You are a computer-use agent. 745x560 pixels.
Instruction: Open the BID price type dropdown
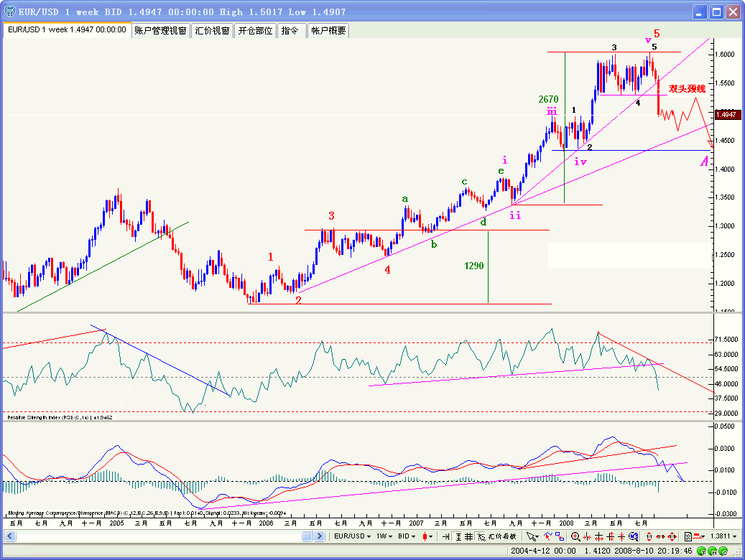(407, 536)
